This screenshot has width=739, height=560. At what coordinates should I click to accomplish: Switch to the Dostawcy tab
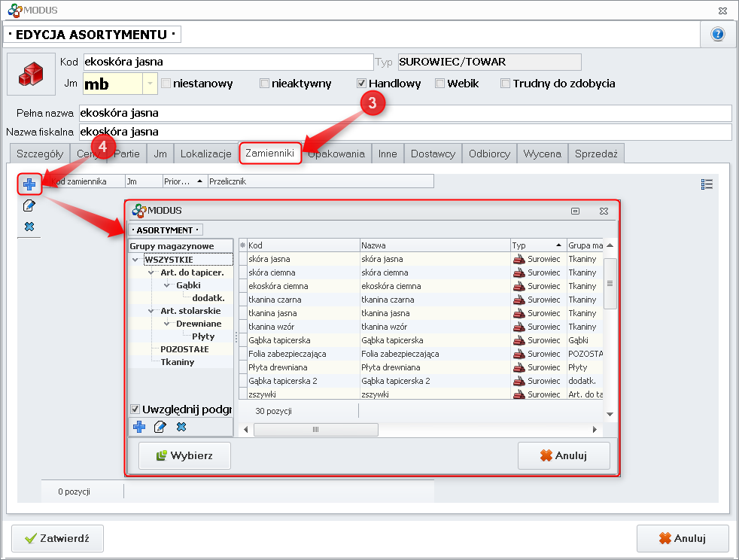click(x=433, y=154)
